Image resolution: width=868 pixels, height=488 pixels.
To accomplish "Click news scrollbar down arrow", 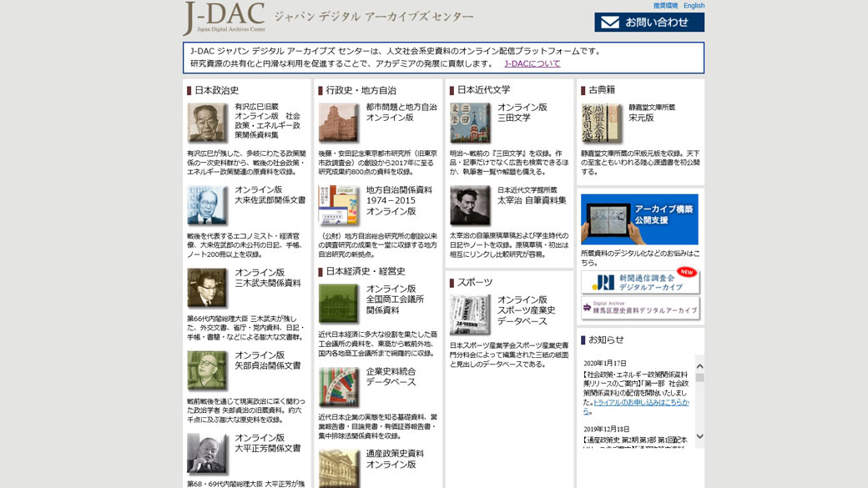I will click(699, 436).
